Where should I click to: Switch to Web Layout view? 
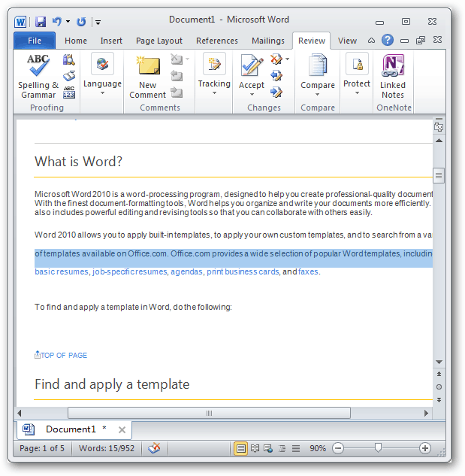pos(268,448)
